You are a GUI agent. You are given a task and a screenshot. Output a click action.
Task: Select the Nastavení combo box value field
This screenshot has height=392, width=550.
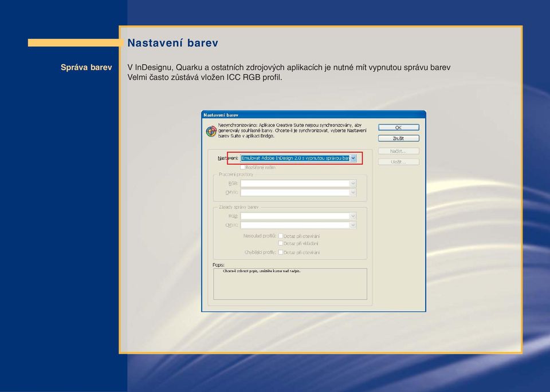(x=295, y=158)
